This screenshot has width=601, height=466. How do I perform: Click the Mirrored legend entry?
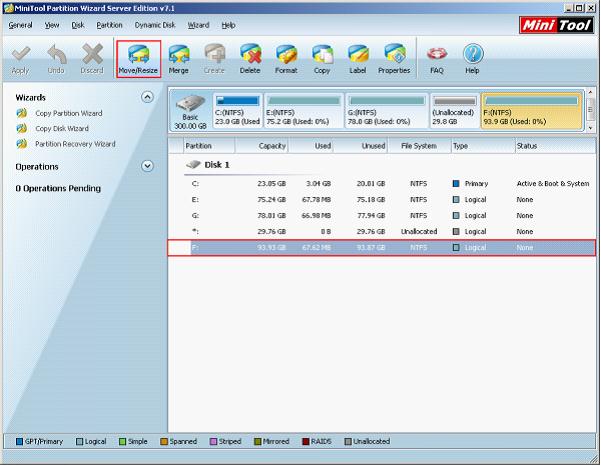click(x=271, y=441)
